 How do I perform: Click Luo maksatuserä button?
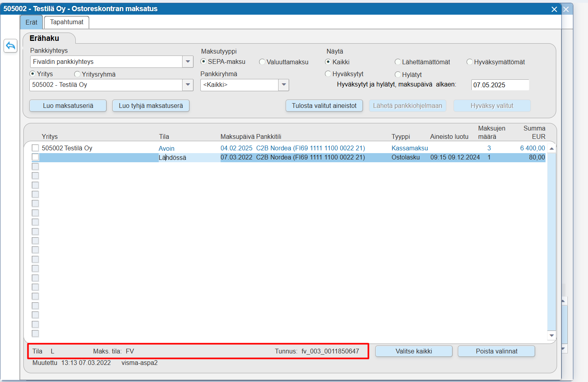click(68, 106)
